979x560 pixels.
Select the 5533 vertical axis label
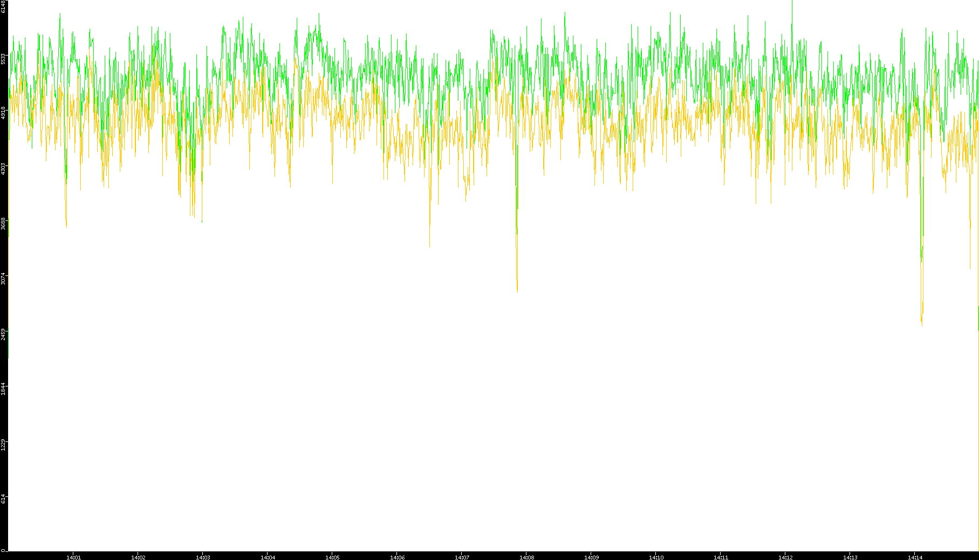pos(3,58)
